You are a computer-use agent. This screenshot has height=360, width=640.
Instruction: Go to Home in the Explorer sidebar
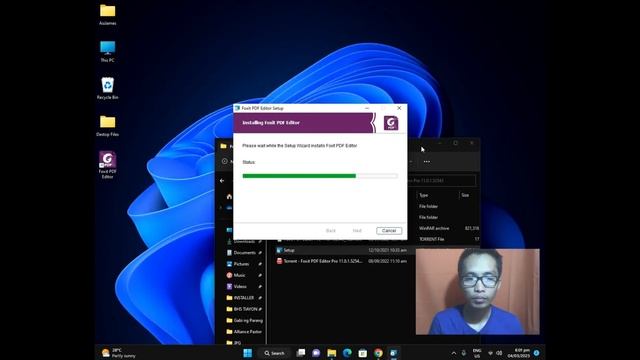click(x=229, y=196)
